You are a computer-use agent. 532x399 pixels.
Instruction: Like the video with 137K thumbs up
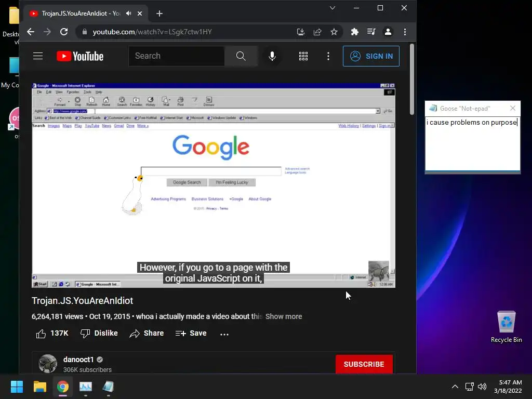point(52,334)
